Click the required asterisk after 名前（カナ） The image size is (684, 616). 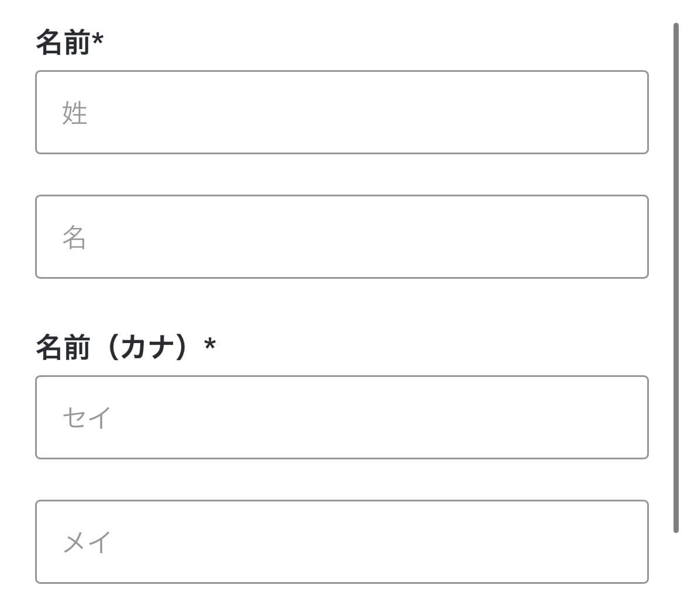pos(210,345)
